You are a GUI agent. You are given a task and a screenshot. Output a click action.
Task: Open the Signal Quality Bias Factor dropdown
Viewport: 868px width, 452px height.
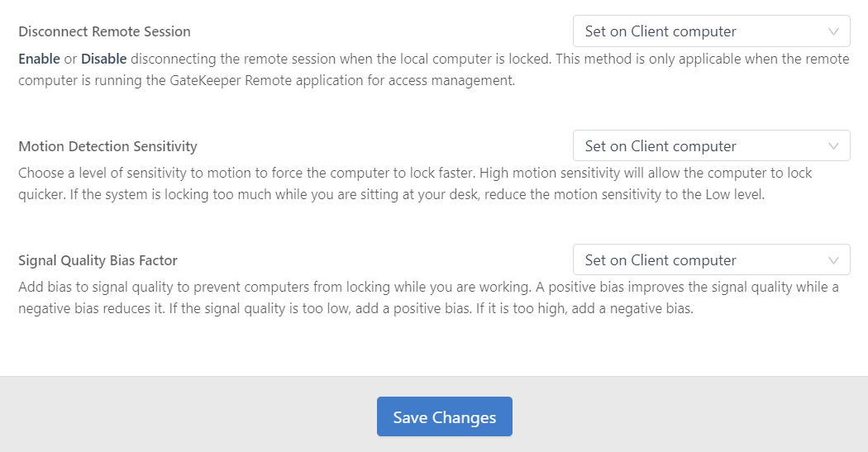click(711, 260)
